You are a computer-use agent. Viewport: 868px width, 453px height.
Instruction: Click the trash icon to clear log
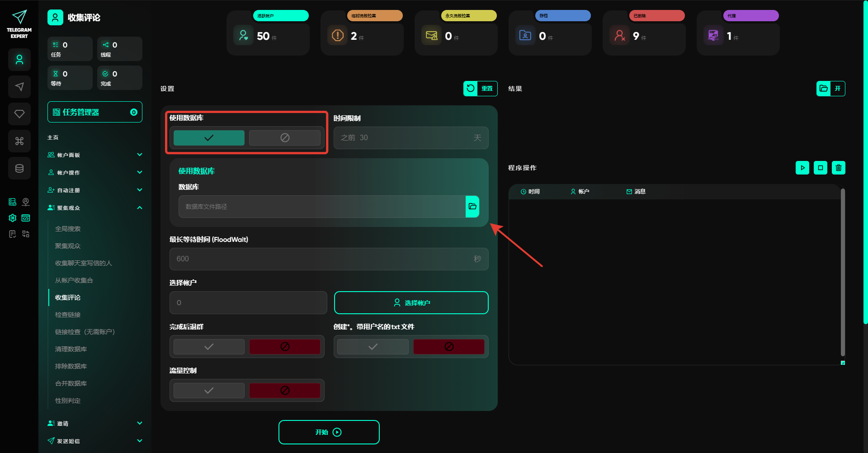838,168
